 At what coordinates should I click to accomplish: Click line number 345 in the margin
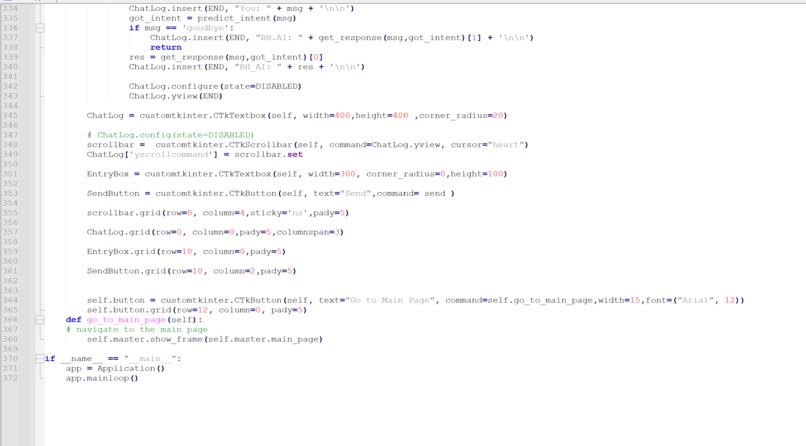pyautogui.click(x=10, y=116)
